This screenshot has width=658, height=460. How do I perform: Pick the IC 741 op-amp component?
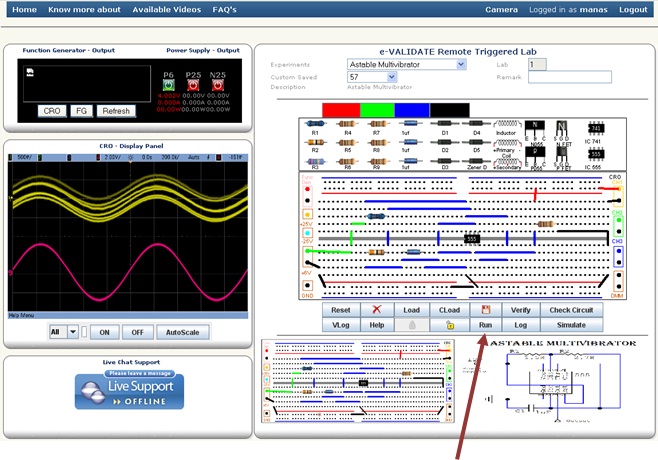tap(595, 129)
